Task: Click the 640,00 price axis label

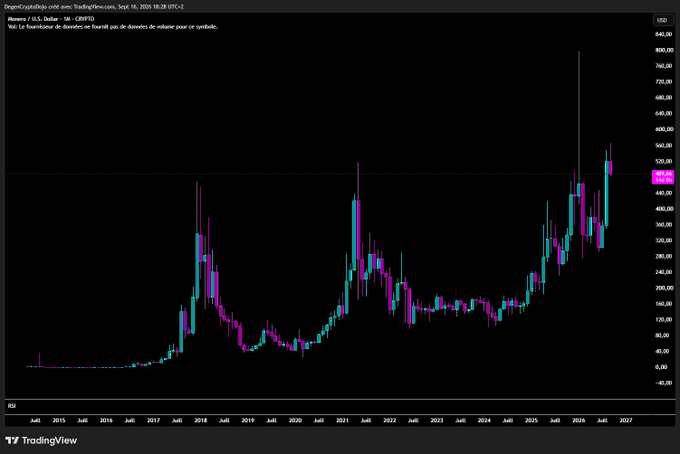Action: tap(664, 113)
